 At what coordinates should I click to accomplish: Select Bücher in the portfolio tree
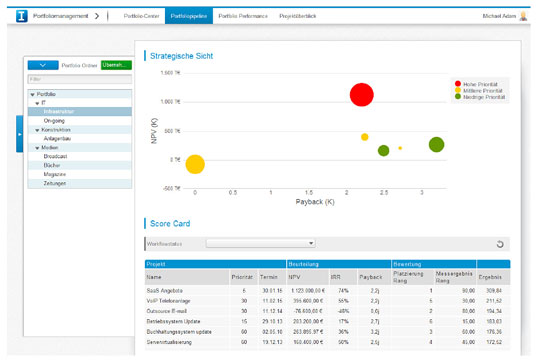(80, 165)
